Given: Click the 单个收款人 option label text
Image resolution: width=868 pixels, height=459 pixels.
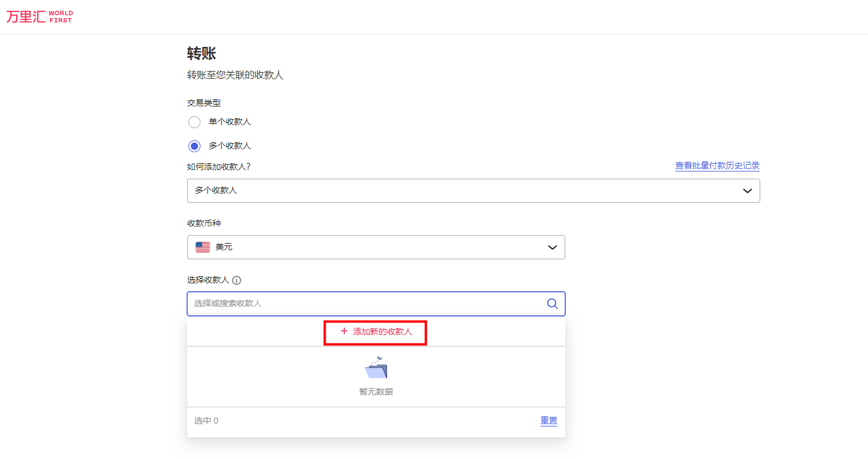Looking at the screenshot, I should tap(230, 122).
